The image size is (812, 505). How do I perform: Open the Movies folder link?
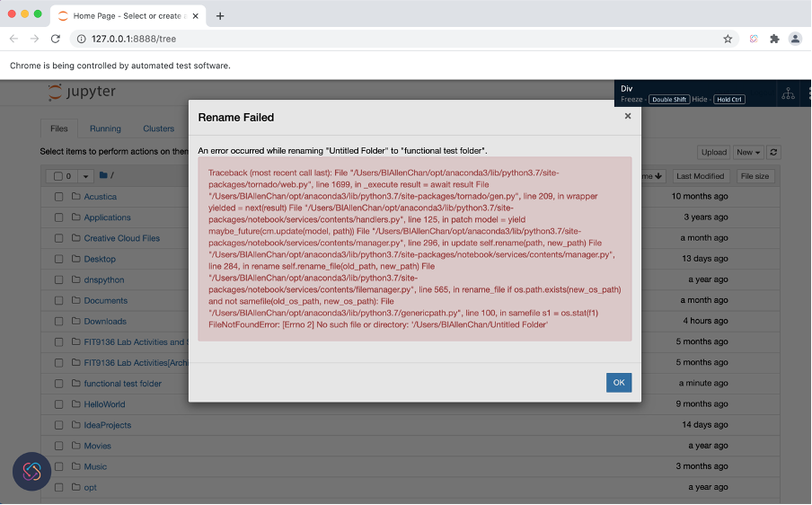[x=97, y=446]
